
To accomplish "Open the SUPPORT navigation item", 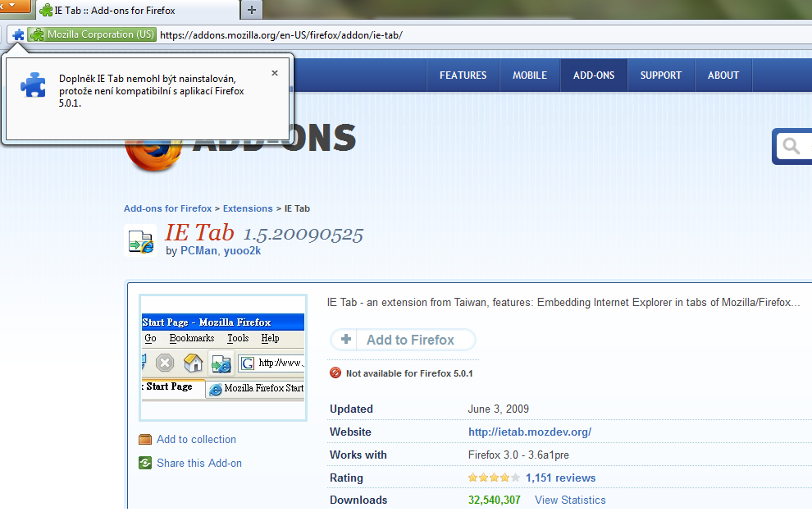I will click(x=661, y=75).
